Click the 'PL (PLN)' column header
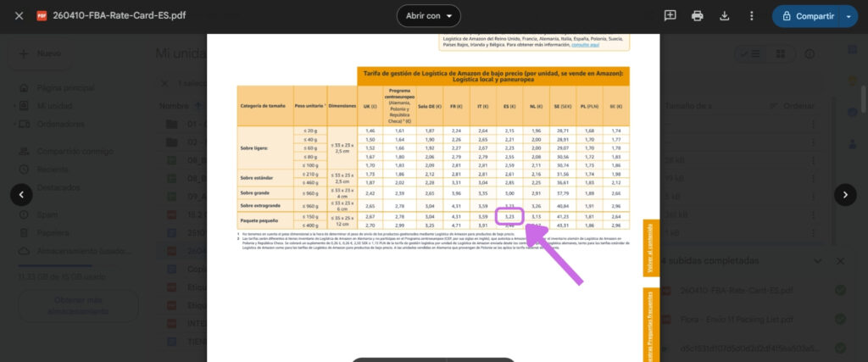This screenshot has width=868, height=362. click(x=589, y=106)
